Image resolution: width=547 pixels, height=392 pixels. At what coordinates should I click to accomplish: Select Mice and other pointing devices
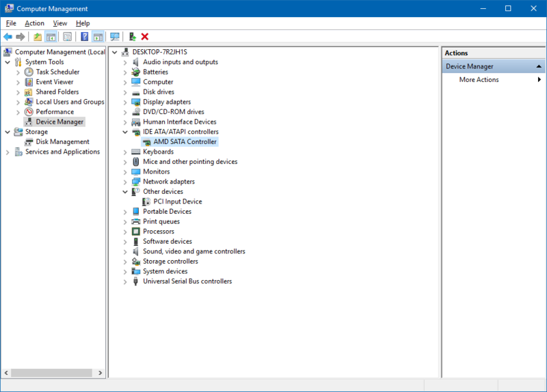click(x=190, y=162)
